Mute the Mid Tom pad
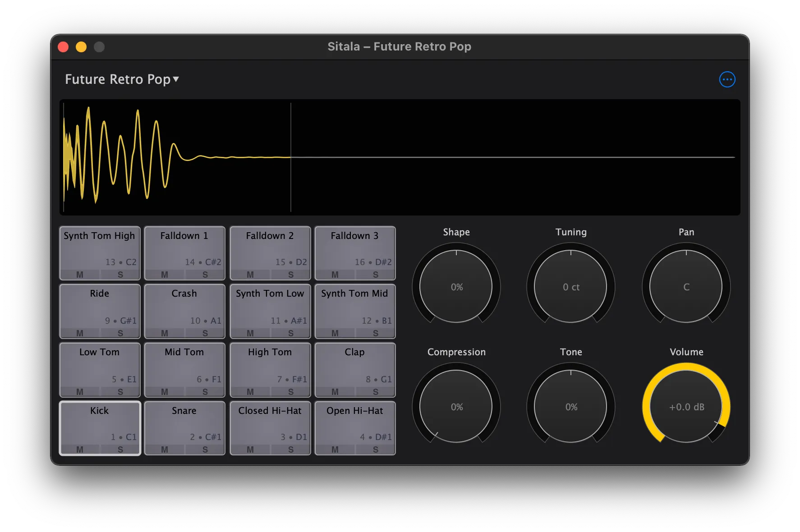Viewport: 800px width, 532px height. tap(165, 392)
